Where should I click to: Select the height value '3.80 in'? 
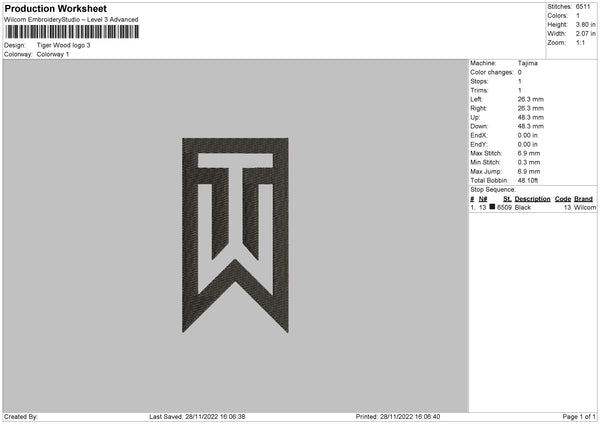(x=585, y=24)
